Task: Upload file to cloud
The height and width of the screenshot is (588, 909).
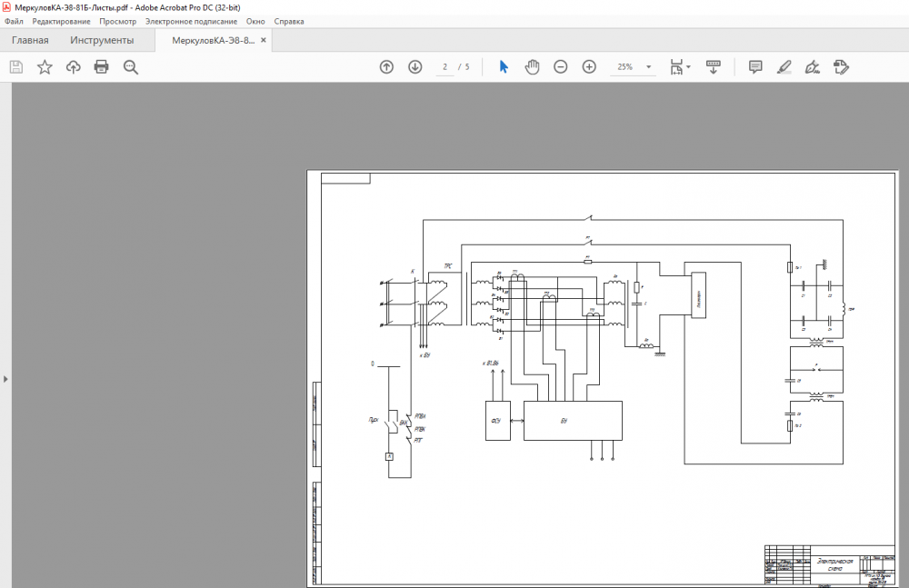Action: click(x=73, y=67)
